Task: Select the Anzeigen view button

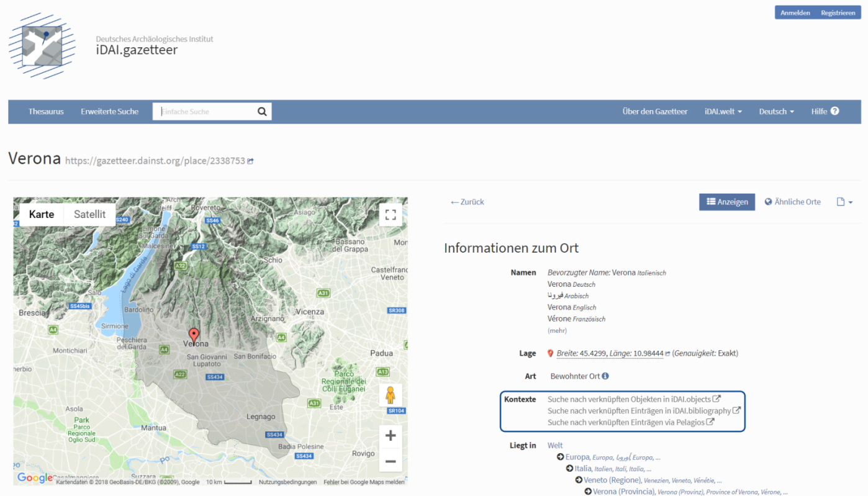Action: tap(726, 202)
